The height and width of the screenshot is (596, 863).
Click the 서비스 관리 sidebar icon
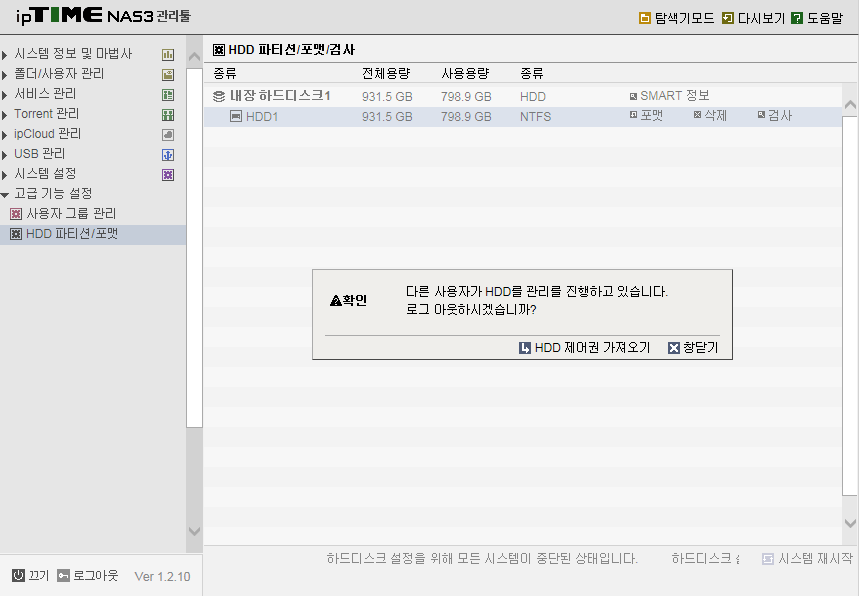click(168, 95)
